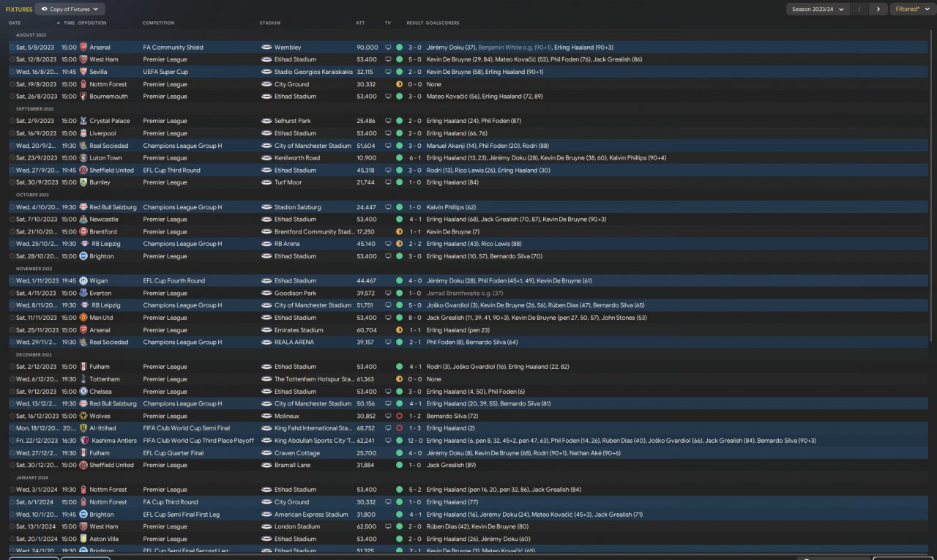This screenshot has width=937, height=560.
Task: Click the Everton club badge
Action: point(83,293)
